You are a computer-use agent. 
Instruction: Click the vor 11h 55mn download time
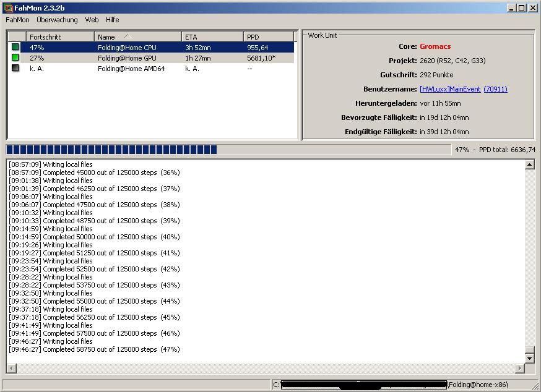click(440, 103)
